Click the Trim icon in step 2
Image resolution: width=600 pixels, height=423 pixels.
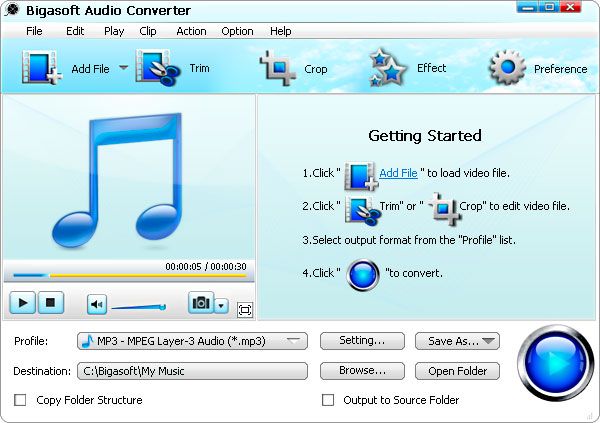(x=362, y=210)
